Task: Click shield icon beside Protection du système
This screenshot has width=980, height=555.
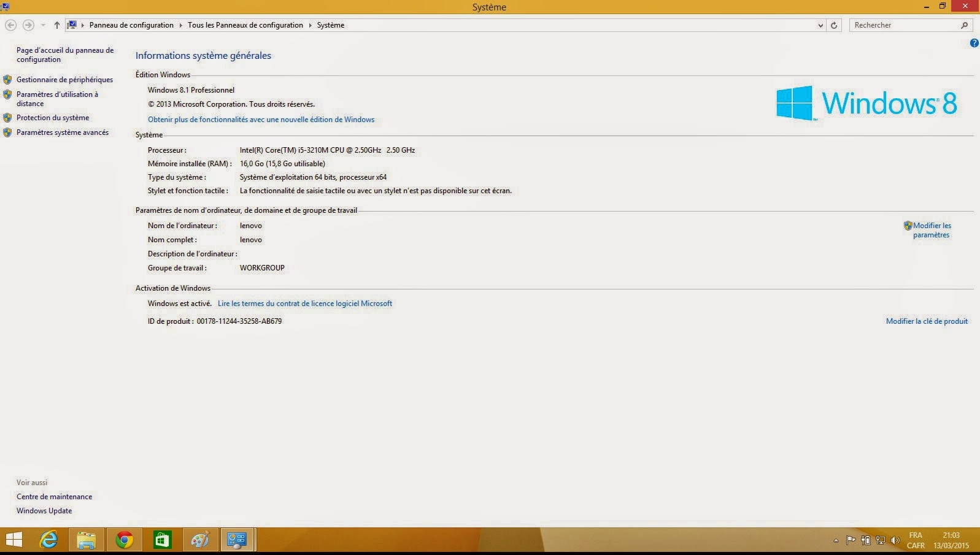Action: coord(7,118)
